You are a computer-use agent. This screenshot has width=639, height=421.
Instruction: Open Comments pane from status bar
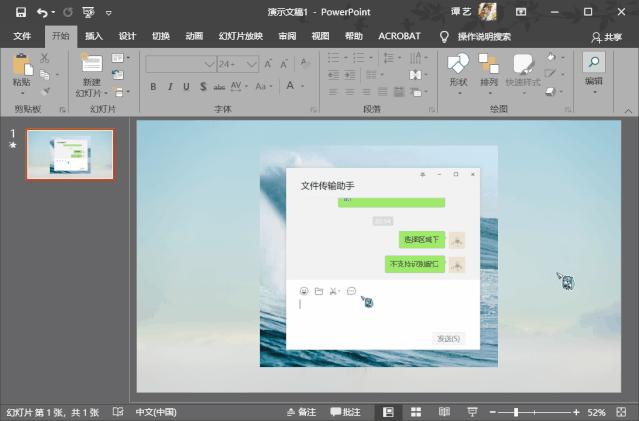(x=346, y=412)
